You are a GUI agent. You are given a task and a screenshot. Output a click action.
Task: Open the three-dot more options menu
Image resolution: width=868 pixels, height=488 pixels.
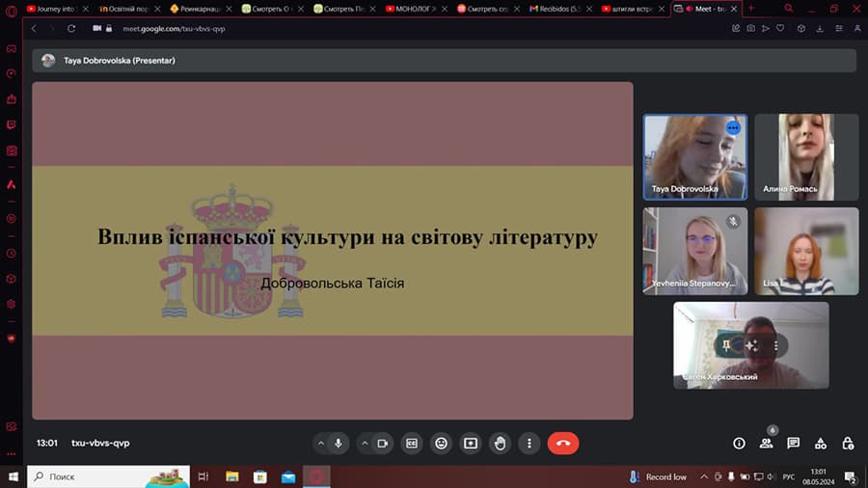point(529,444)
